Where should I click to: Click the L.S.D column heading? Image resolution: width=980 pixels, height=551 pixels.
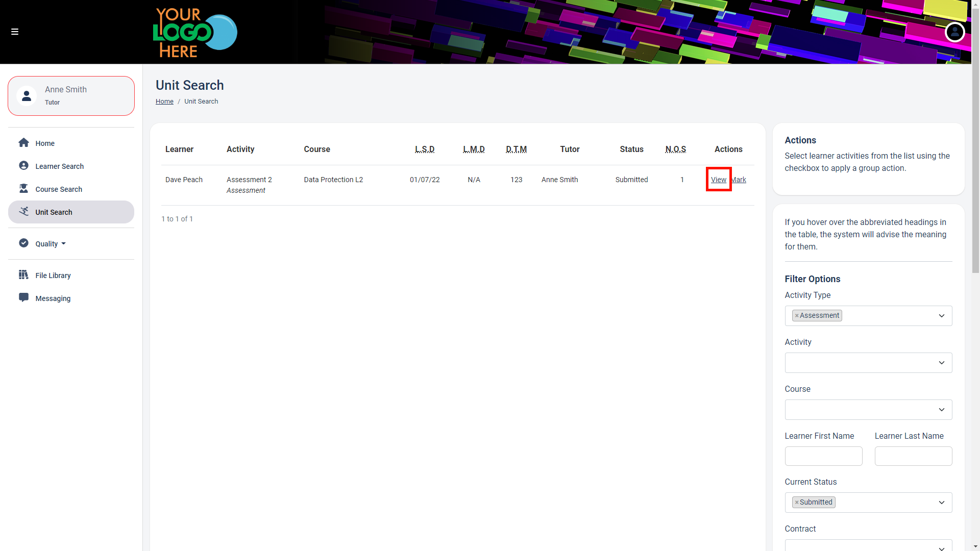click(x=425, y=149)
